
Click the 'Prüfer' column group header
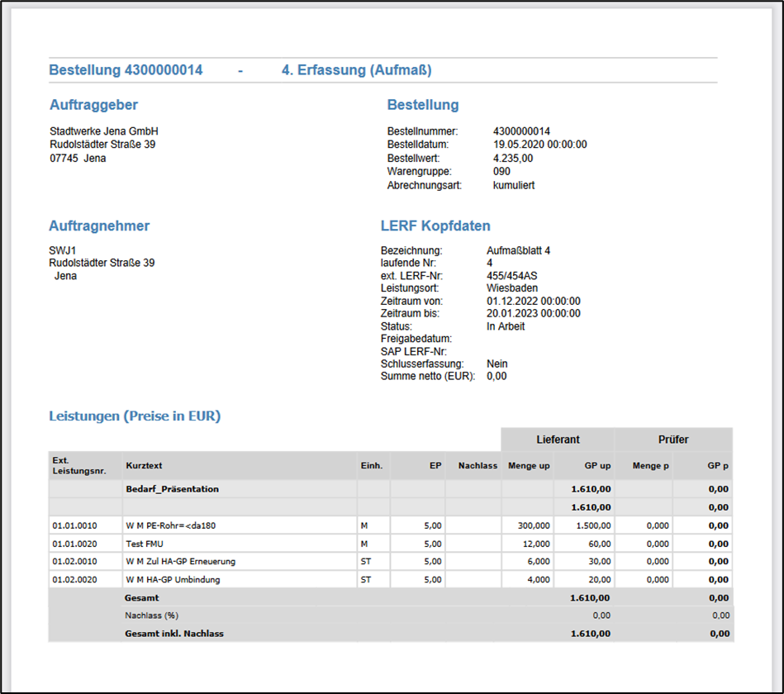click(x=673, y=440)
